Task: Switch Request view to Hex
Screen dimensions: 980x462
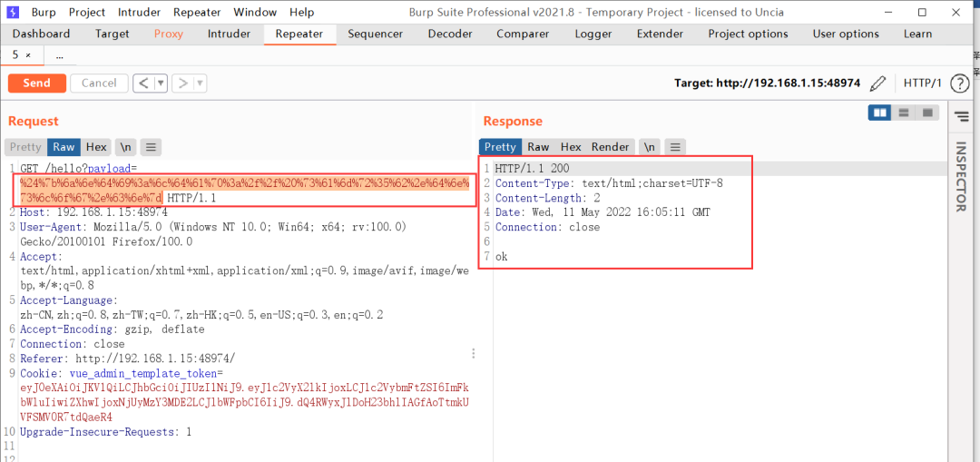Action: coord(96,147)
